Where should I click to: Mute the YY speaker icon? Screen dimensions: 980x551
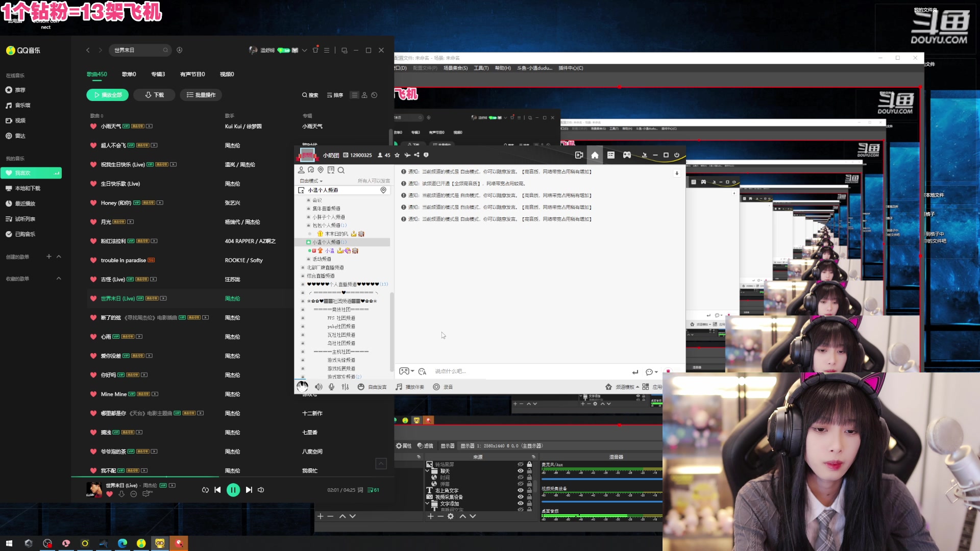[x=318, y=387]
